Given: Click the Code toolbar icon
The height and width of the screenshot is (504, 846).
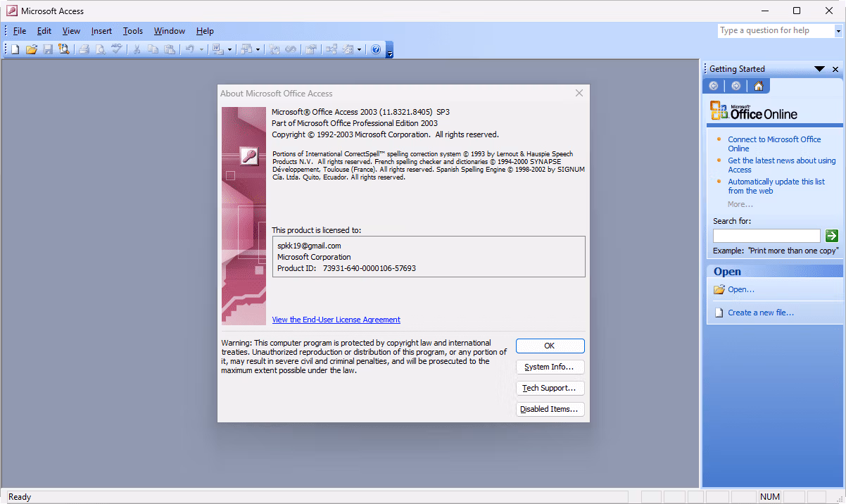Looking at the screenshot, I should point(274,49).
